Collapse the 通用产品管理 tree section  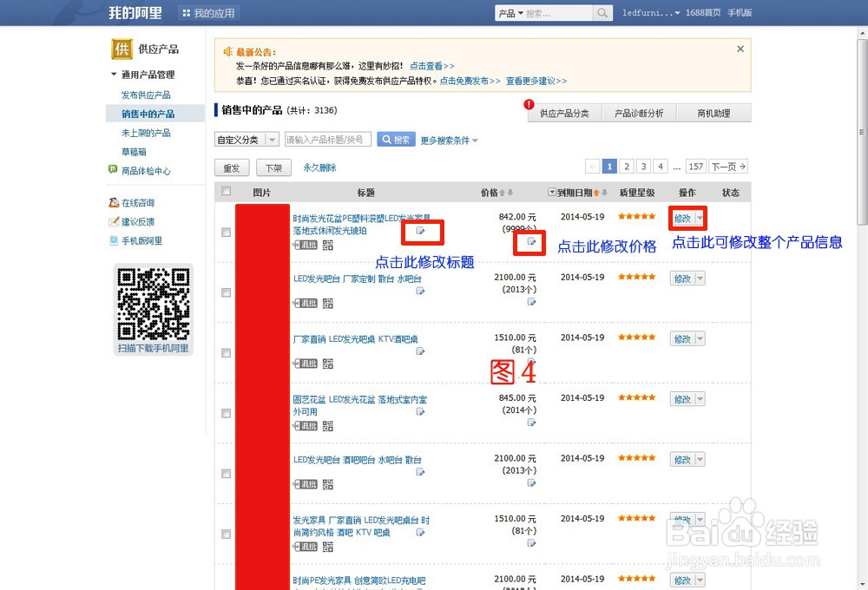click(x=114, y=74)
